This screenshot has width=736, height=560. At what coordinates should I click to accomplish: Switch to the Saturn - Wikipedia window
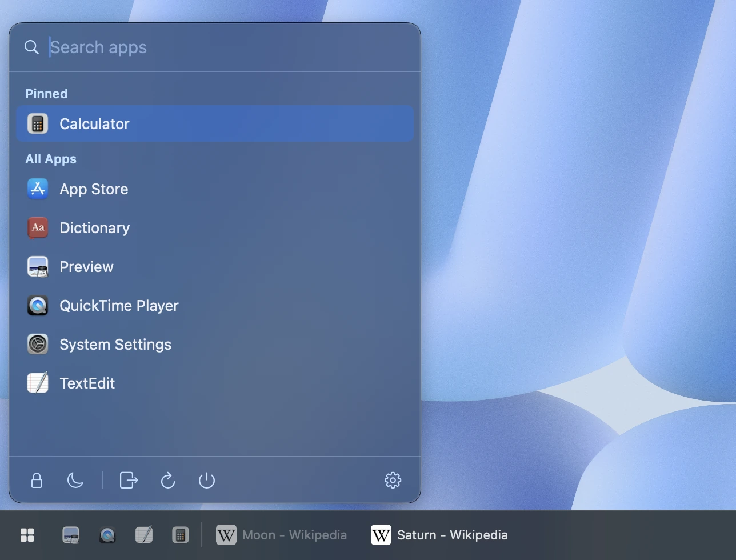pos(439,535)
